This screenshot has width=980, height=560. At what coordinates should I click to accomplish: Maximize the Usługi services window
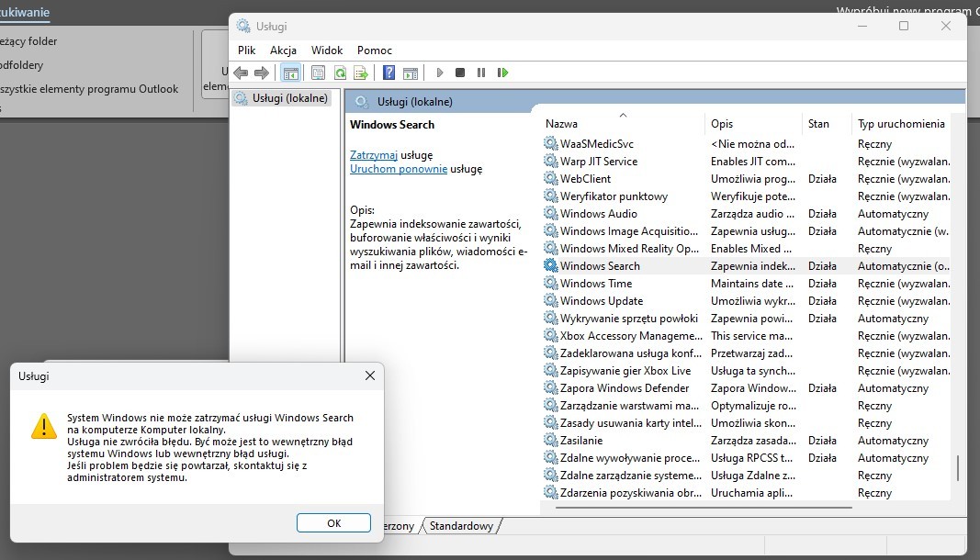click(903, 26)
